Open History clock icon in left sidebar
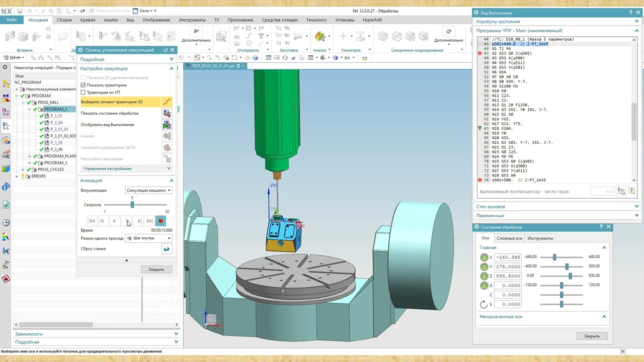The width and height of the screenshot is (644, 362). pos(6,223)
